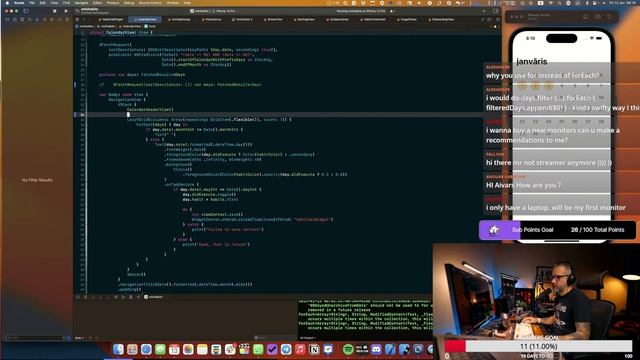Open the Xcode menu
640x360 pixels.
click(x=19, y=3)
